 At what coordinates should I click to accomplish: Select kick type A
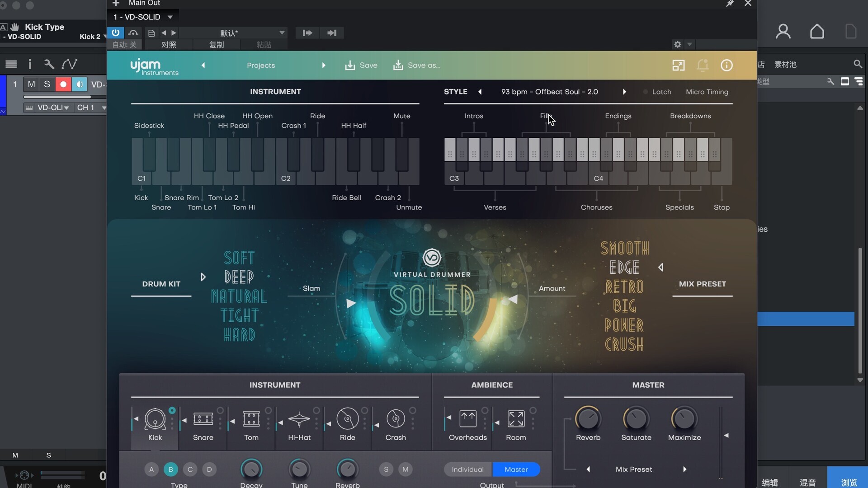point(151,469)
